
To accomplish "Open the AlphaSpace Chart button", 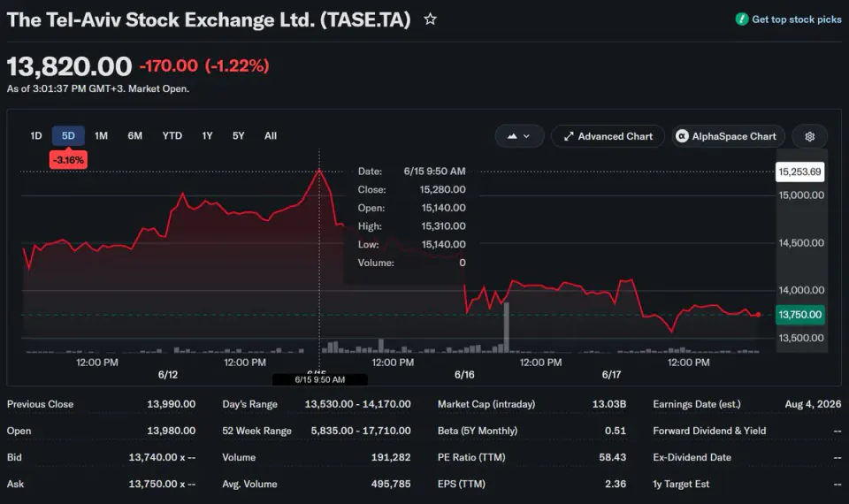I will tap(728, 136).
